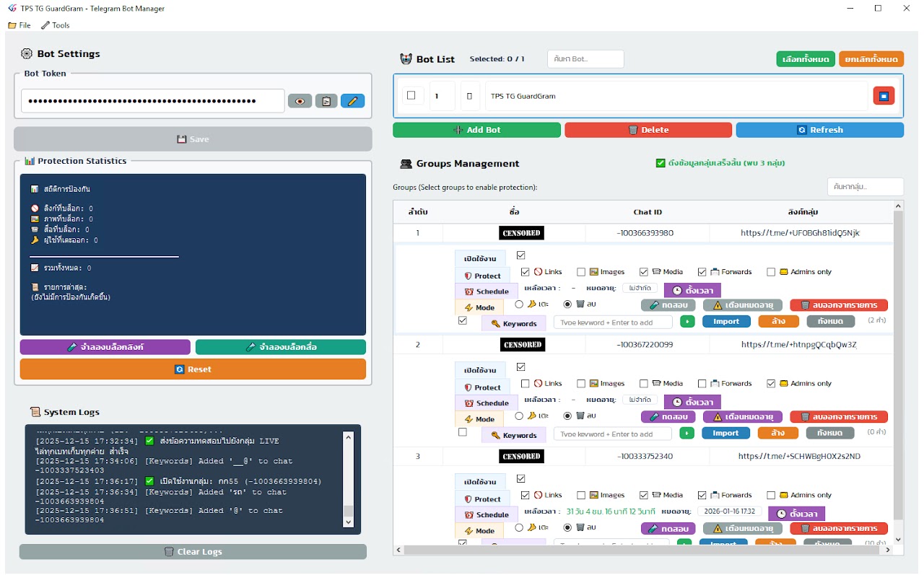Uncheck Admins only in group 2
Viewport: 924px width, 575px height.
click(771, 383)
